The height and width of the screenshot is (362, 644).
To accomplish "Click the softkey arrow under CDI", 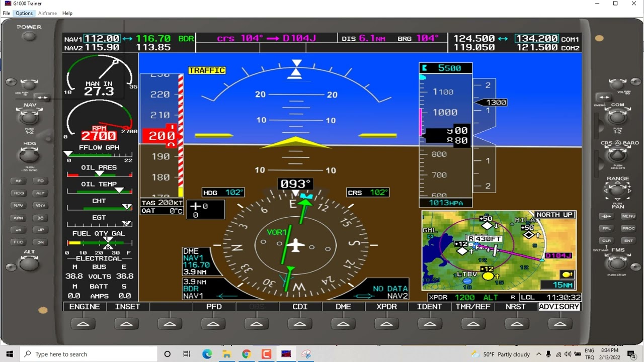I will (x=300, y=324).
